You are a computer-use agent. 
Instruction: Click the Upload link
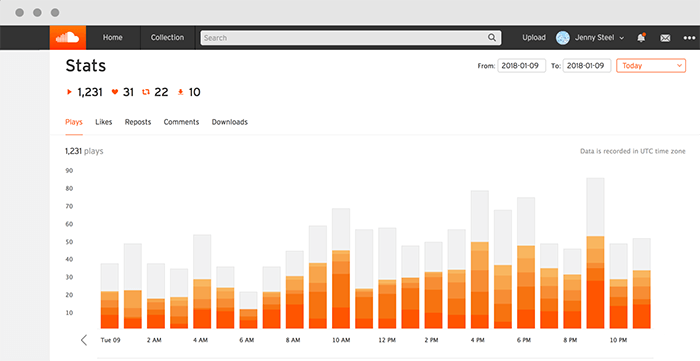[534, 38]
